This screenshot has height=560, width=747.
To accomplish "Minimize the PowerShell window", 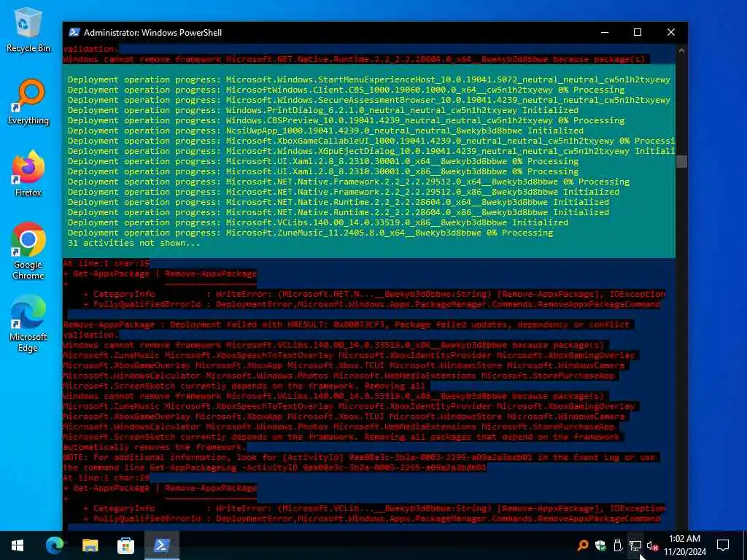I will [x=605, y=32].
